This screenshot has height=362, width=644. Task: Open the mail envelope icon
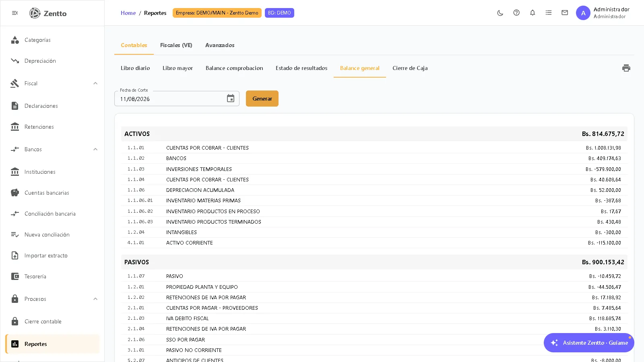pos(565,13)
